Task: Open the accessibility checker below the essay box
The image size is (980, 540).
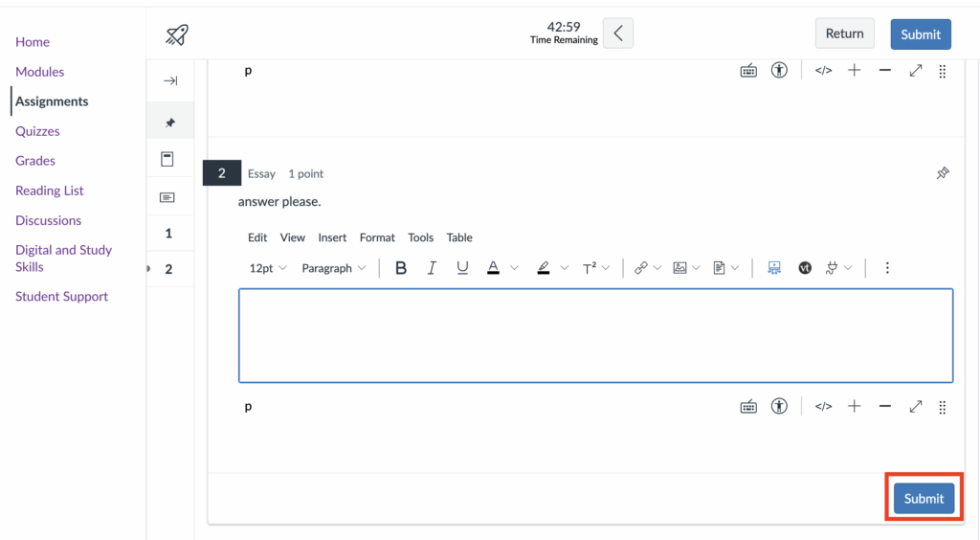Action: pos(779,406)
